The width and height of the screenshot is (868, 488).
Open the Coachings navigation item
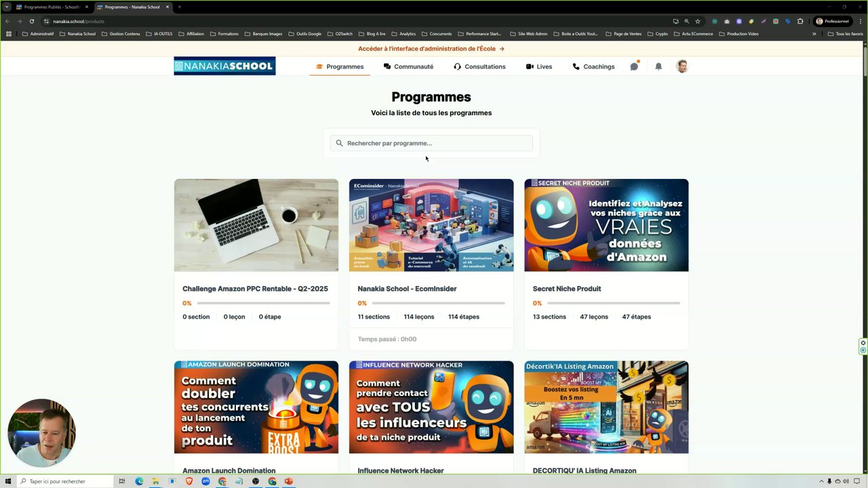pos(593,66)
